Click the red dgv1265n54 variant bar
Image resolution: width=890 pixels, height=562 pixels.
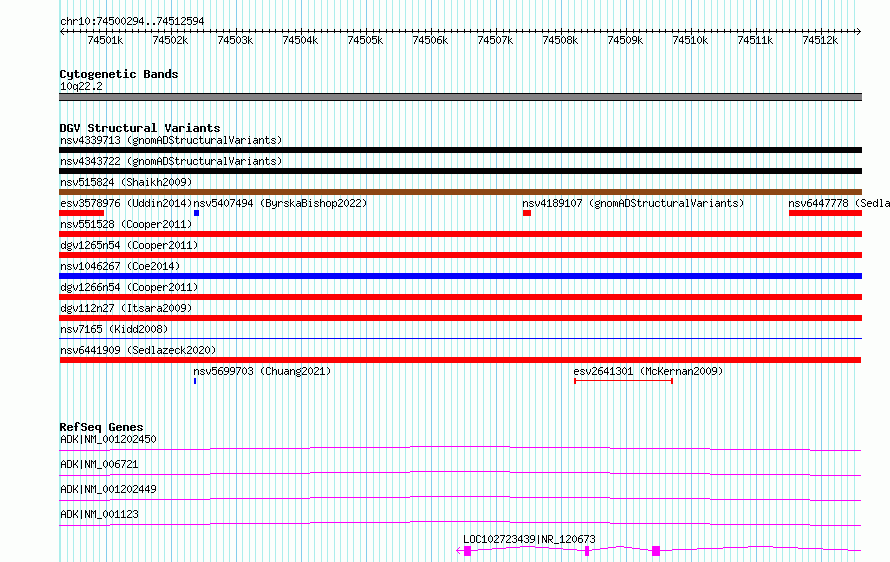(x=460, y=255)
